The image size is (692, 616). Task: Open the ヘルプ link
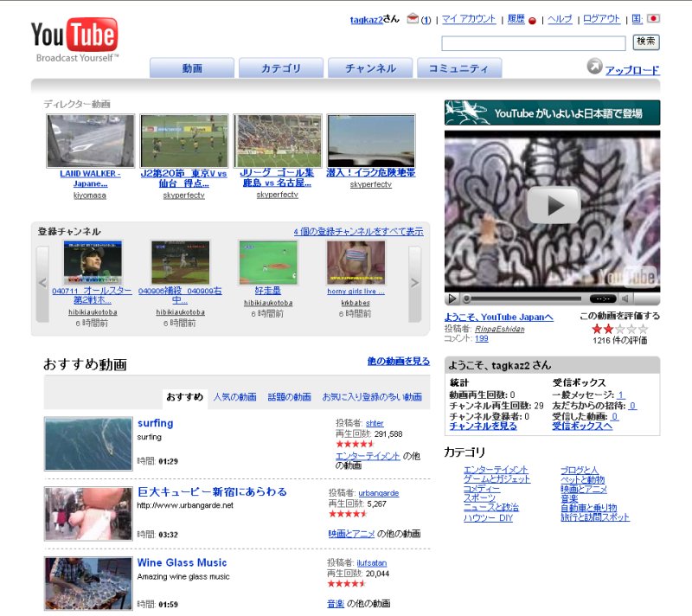tap(560, 19)
